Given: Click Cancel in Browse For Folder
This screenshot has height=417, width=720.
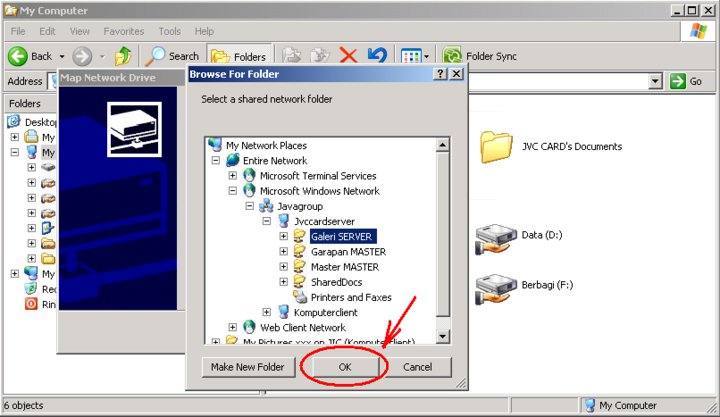Looking at the screenshot, I should click(x=417, y=367).
